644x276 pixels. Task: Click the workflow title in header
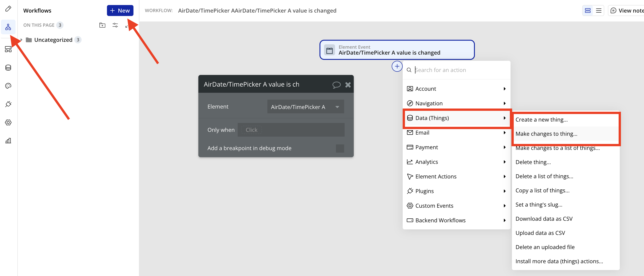(257, 11)
